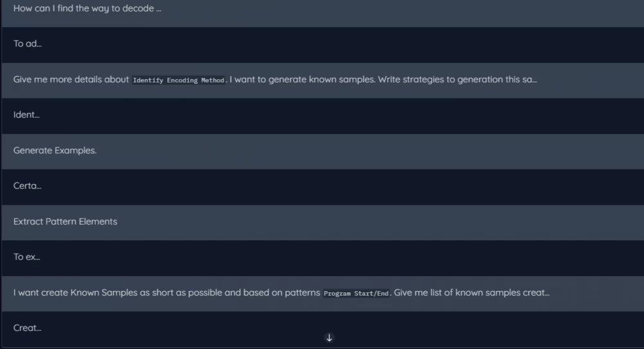Expand the collapsed "To ad…" reply
644x349 pixels.
[27, 44]
